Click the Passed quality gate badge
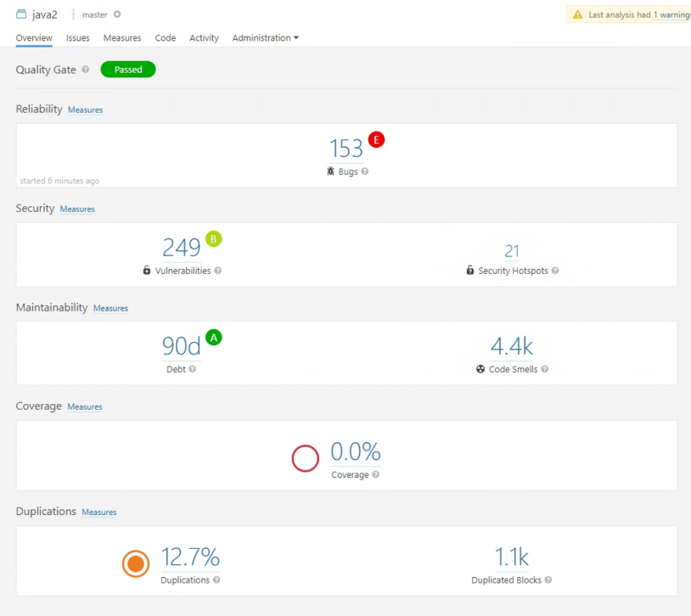 pos(128,70)
